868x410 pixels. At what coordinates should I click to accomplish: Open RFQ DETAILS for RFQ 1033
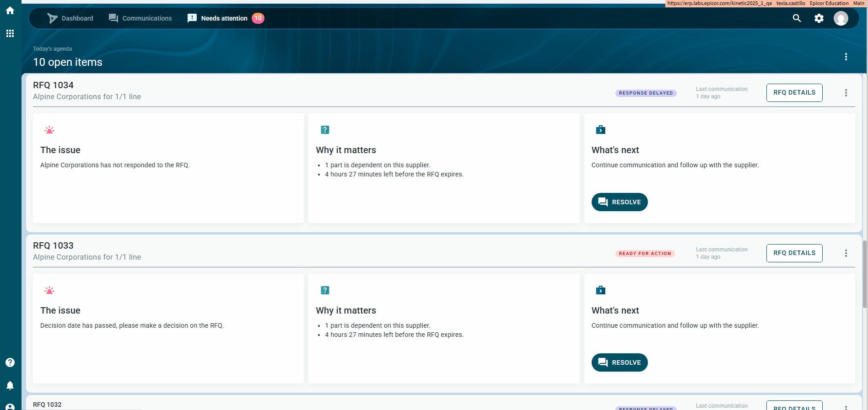794,253
